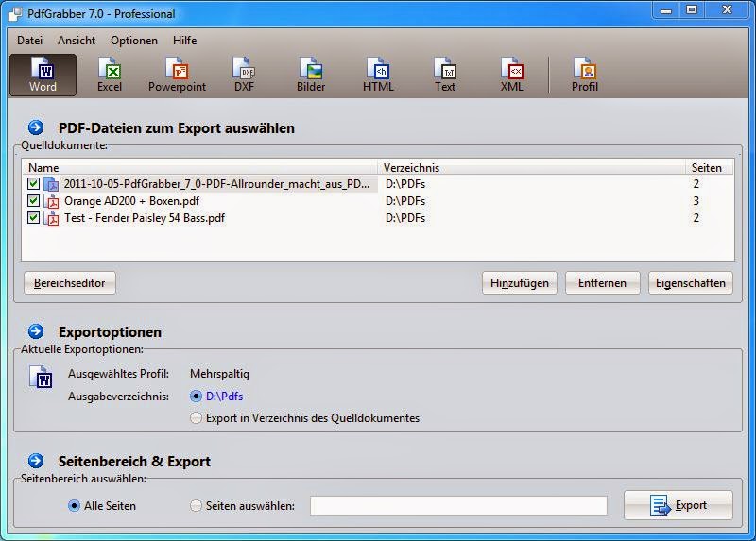Select the HTML export format
The height and width of the screenshot is (541, 756).
[378, 75]
